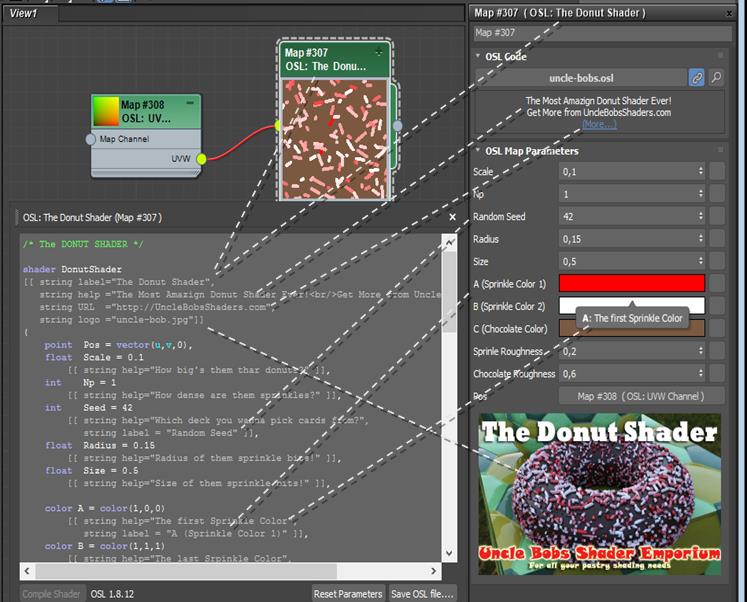Viewport: 747px width, 602px height.
Task: Click the Random Seed spinner arrows
Action: (x=700, y=216)
